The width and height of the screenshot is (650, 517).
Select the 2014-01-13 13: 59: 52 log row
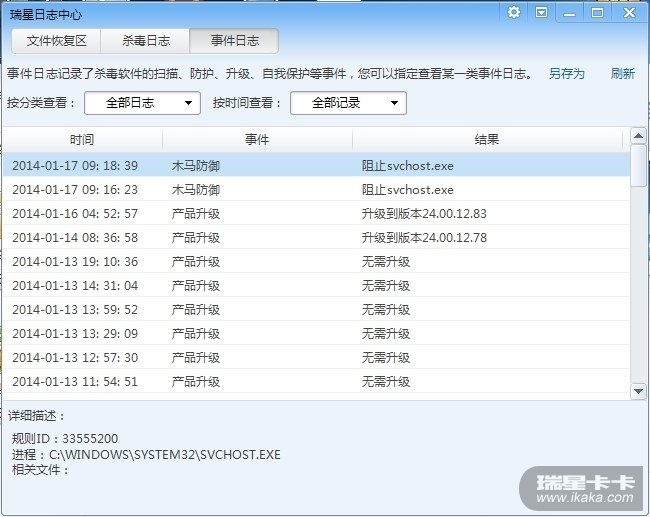(317, 310)
